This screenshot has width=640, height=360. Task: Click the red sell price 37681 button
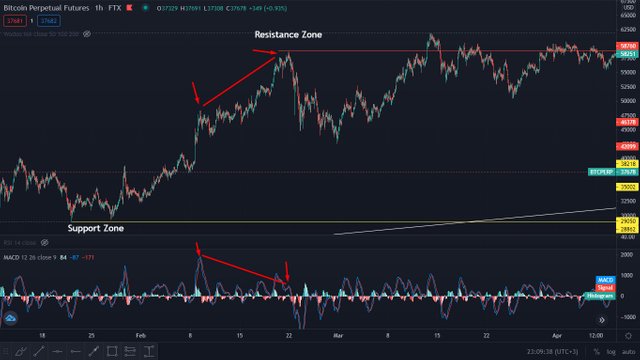[x=15, y=21]
